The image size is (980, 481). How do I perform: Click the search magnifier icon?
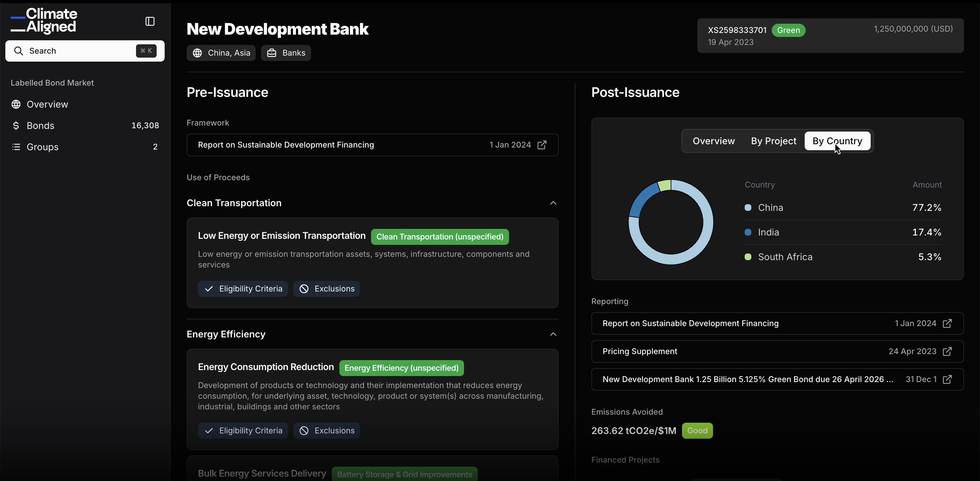(x=19, y=51)
